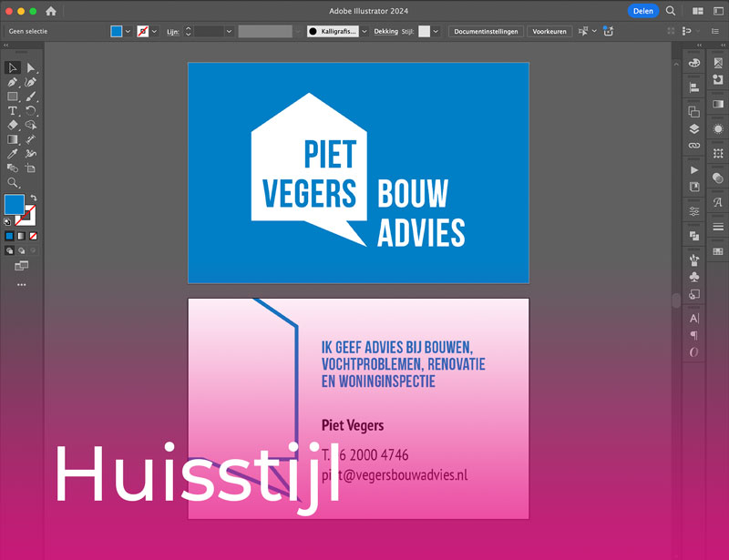Select the Zoom magnifier tool
This screenshot has width=729, height=560.
(13, 183)
